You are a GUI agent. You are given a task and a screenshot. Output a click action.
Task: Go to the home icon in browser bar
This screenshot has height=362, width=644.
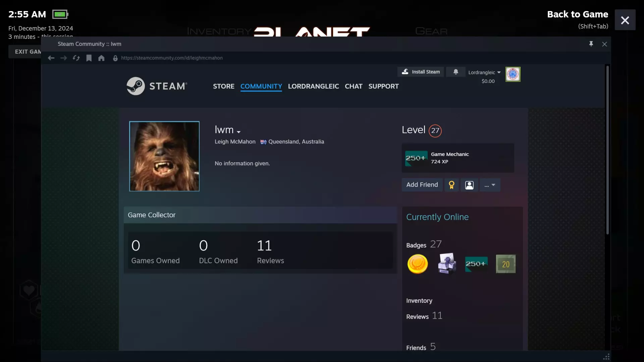point(101,58)
